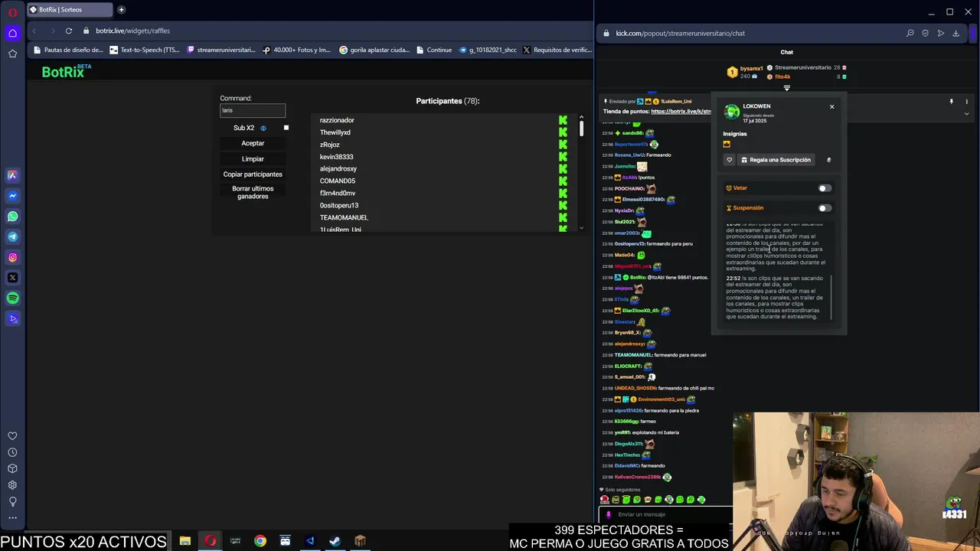The height and width of the screenshot is (551, 980).
Task: Click the Aceptar button
Action: pos(253,143)
